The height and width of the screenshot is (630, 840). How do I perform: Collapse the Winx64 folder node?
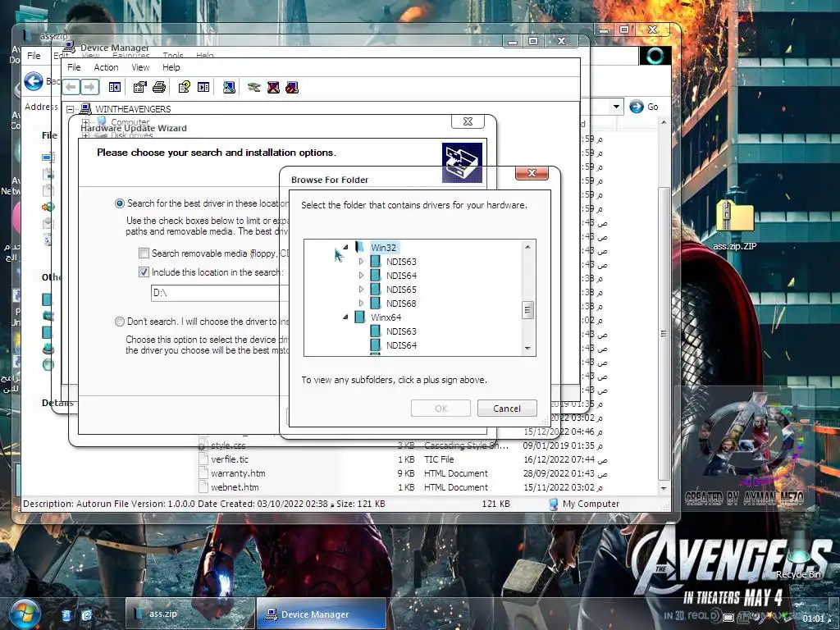pos(345,317)
